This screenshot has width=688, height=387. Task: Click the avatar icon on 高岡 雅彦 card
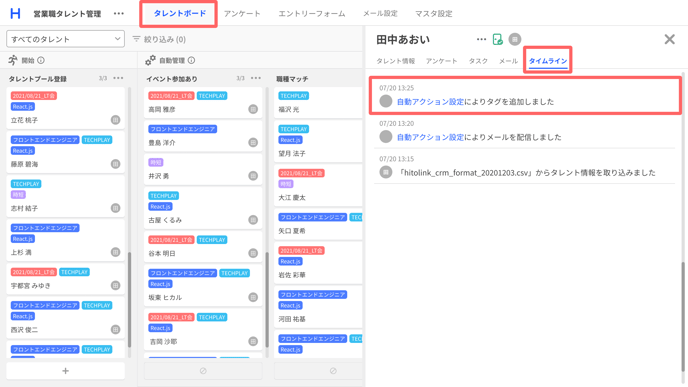(x=253, y=109)
